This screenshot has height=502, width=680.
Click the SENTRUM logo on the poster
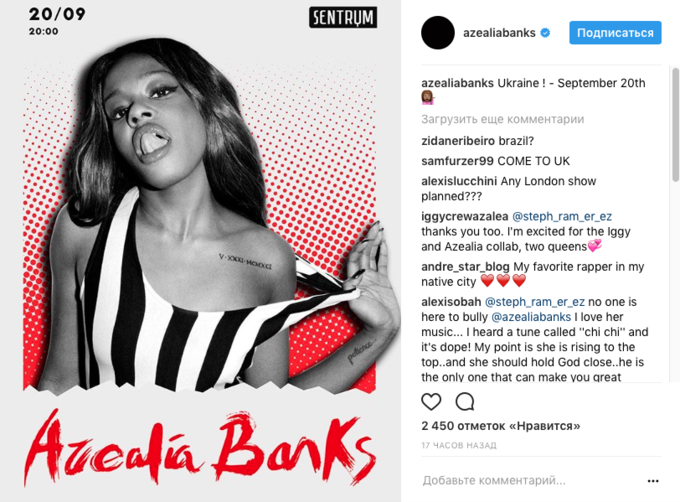pyautogui.click(x=343, y=17)
